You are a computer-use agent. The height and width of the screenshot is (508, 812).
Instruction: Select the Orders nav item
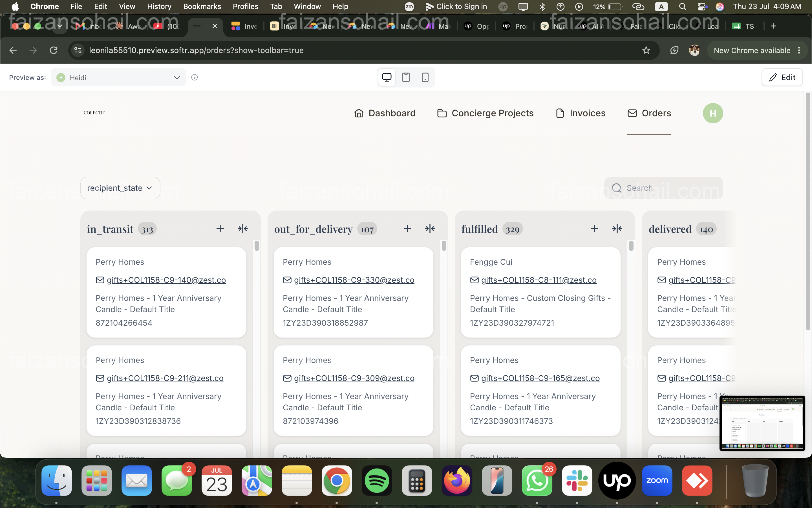pyautogui.click(x=649, y=113)
